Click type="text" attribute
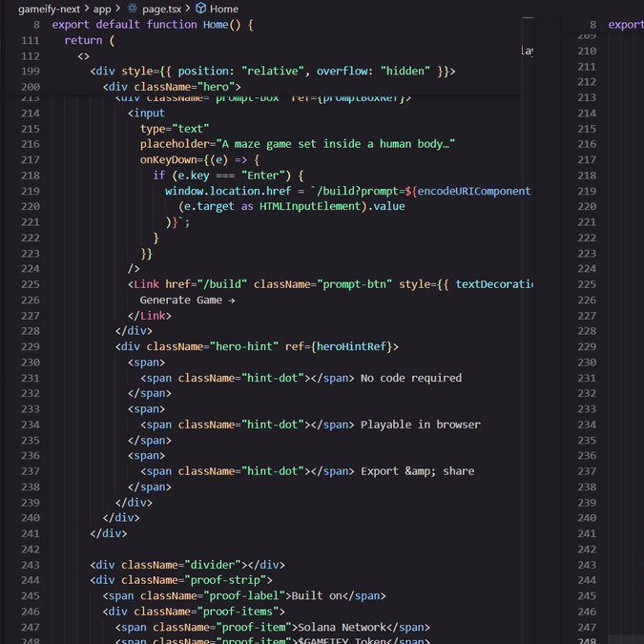The image size is (644, 644). click(175, 129)
